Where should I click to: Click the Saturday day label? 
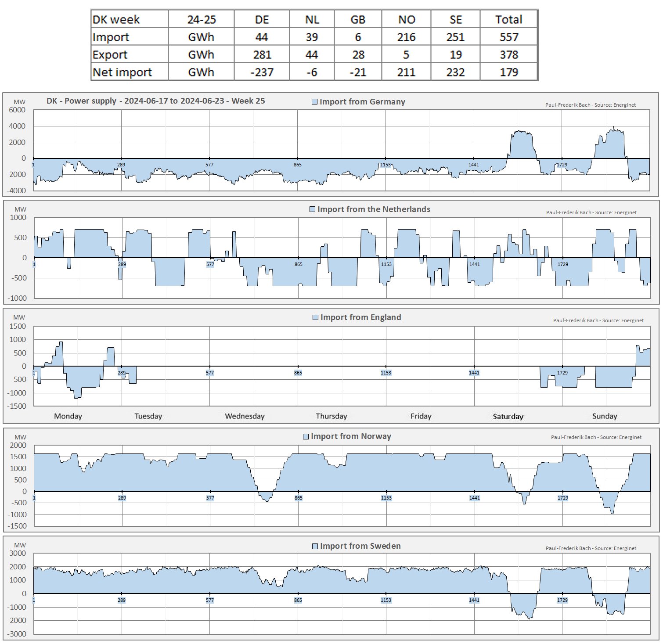(508, 416)
